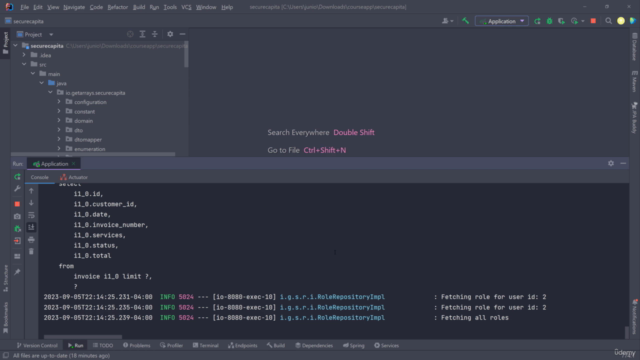The height and width of the screenshot is (360, 640).
Task: Expand the constant package
Action: [59, 111]
